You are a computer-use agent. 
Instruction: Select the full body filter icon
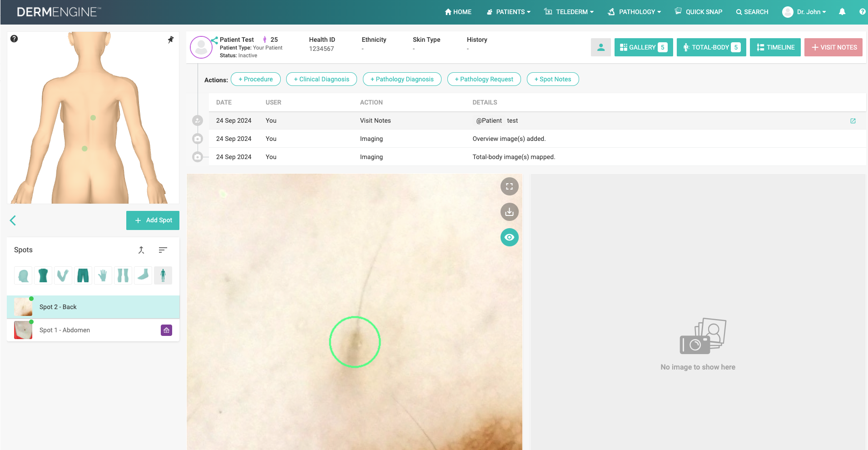click(163, 275)
